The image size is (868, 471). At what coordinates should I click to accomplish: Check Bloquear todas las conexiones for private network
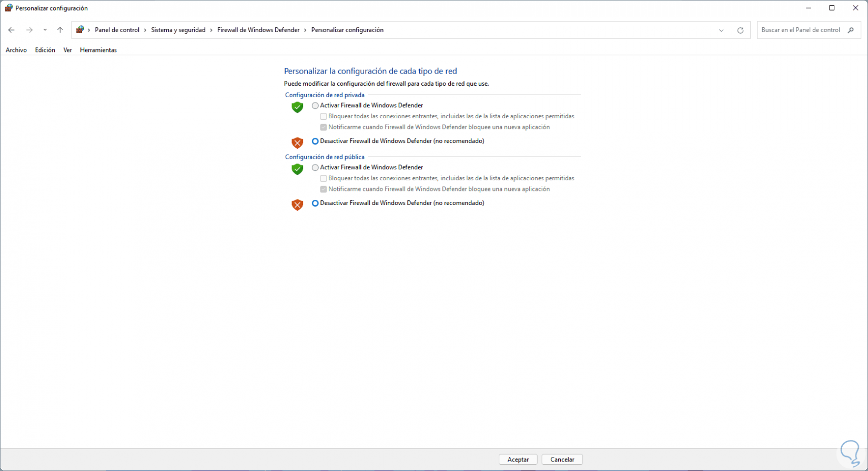[x=324, y=117]
